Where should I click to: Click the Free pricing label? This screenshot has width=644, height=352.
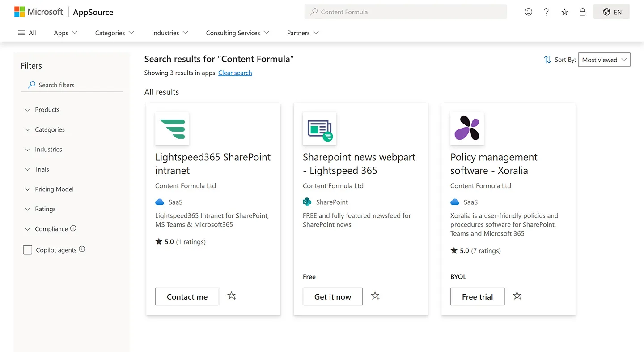click(x=309, y=277)
